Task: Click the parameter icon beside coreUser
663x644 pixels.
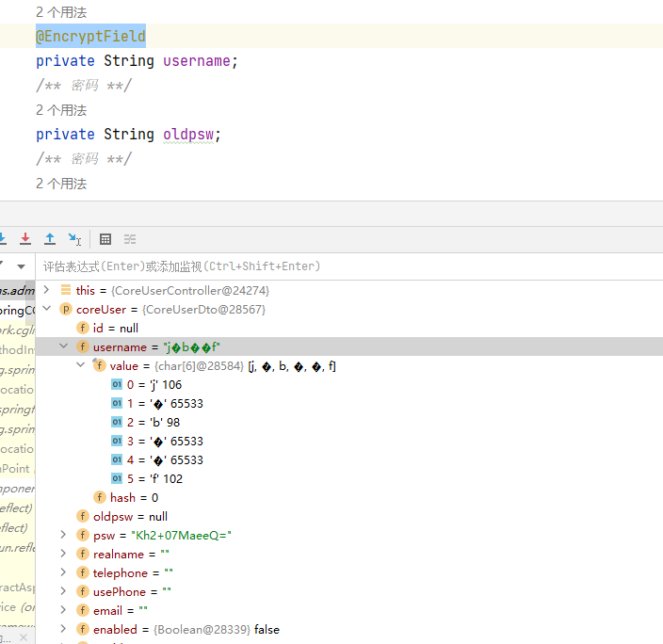Action: [x=66, y=309]
